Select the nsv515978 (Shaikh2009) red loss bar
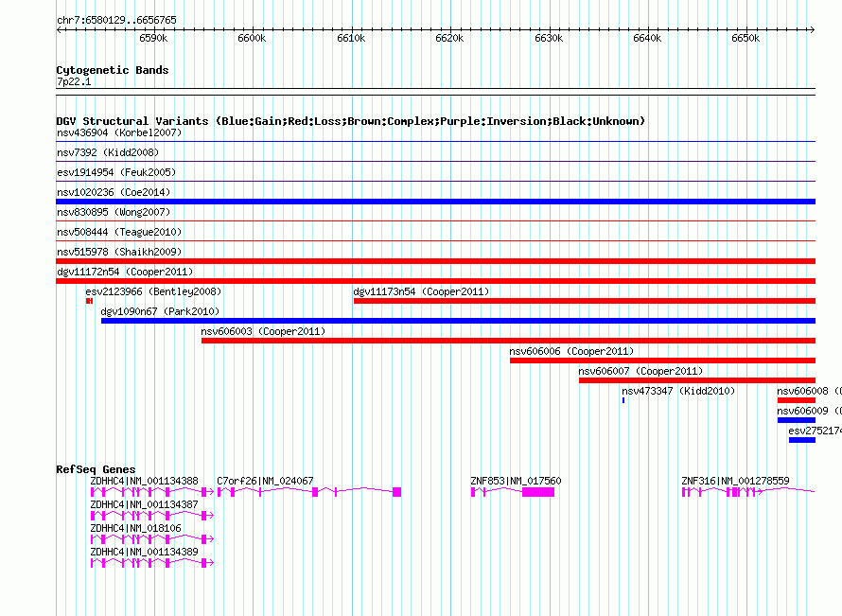The width and height of the screenshot is (842, 616). 435,261
